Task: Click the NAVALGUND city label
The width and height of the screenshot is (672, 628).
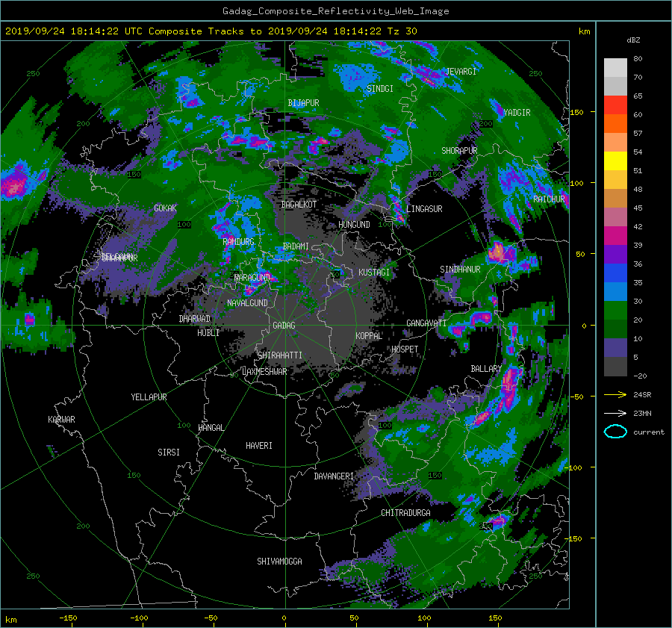Action: tap(247, 303)
